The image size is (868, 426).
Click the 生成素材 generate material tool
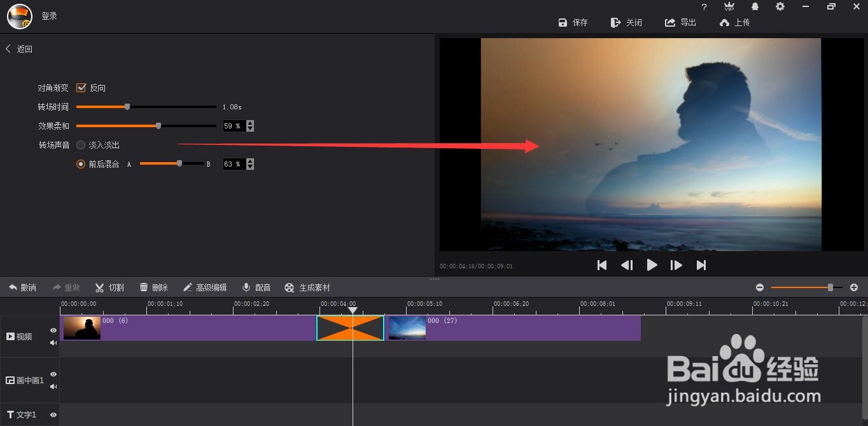[x=307, y=287]
